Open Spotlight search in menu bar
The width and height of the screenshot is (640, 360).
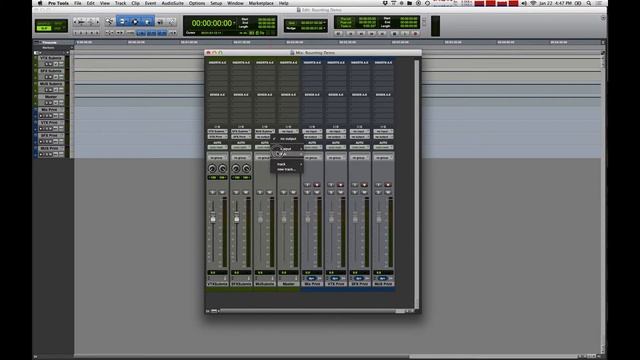tap(589, 3)
